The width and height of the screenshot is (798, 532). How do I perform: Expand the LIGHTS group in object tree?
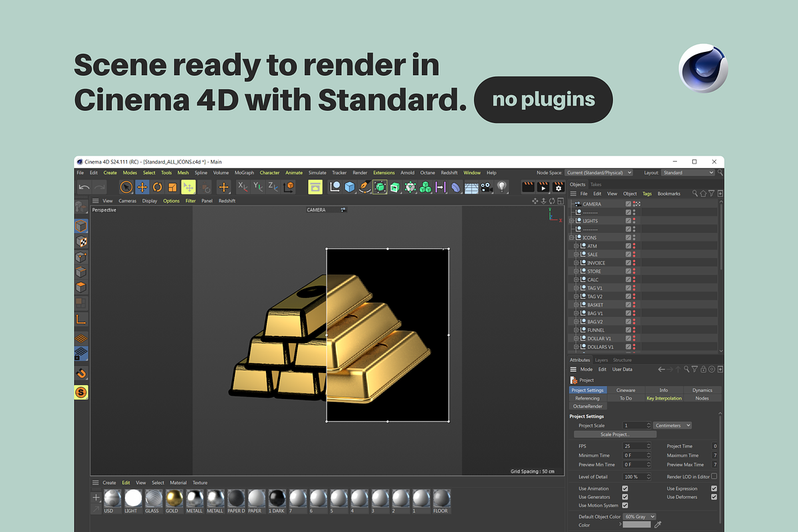coord(571,221)
